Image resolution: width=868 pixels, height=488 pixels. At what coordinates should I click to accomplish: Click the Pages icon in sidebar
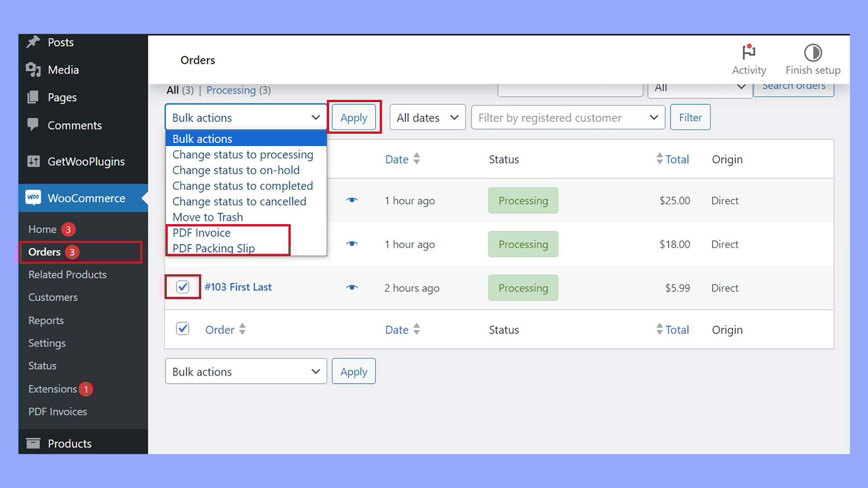coord(33,97)
